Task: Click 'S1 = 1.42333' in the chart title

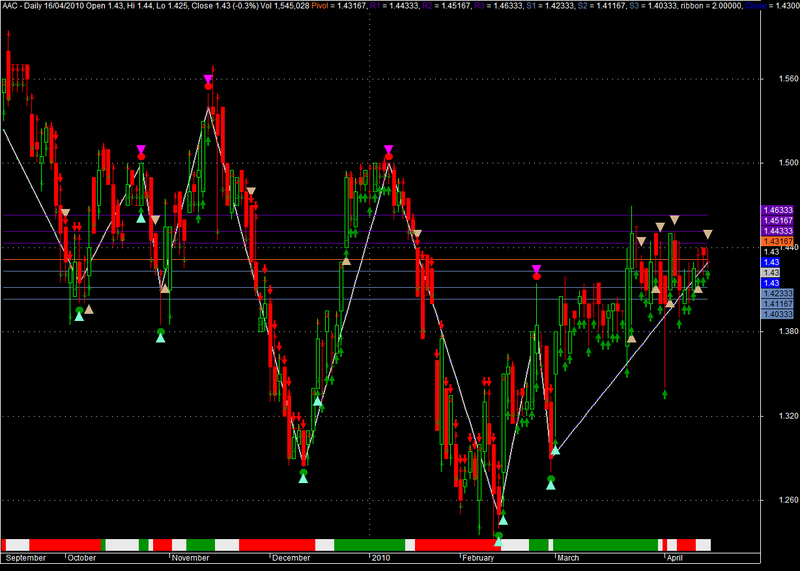Action: pos(549,6)
